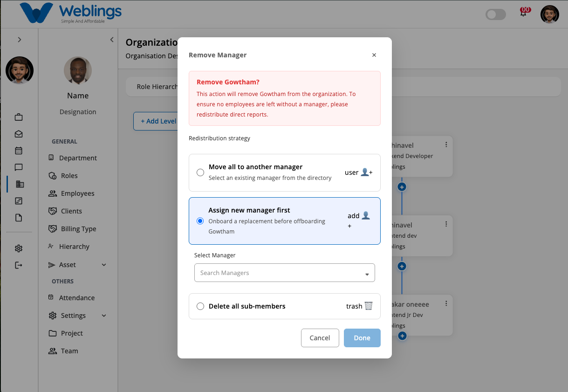Image resolution: width=568 pixels, height=392 pixels.
Task: Select the organization building icon in the left rail
Action: tap(20, 184)
